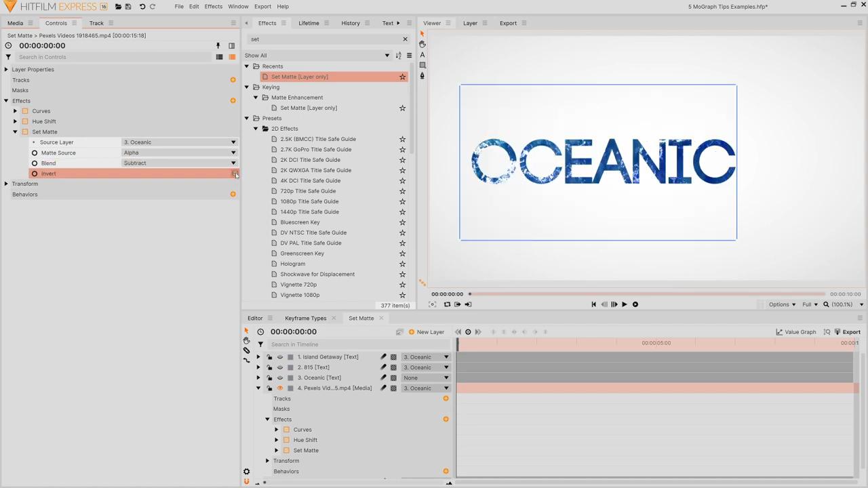Set the In point in the Viewer

(x=458, y=304)
